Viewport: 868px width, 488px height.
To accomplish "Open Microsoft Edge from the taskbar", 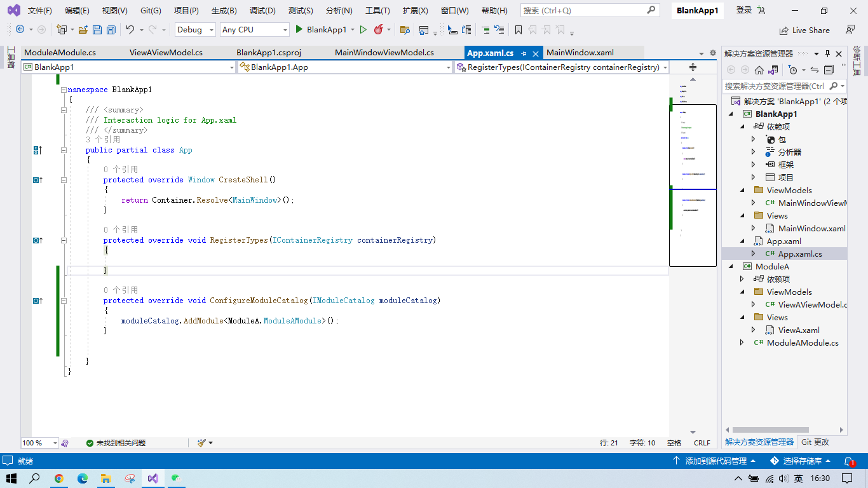I will pos(83,478).
